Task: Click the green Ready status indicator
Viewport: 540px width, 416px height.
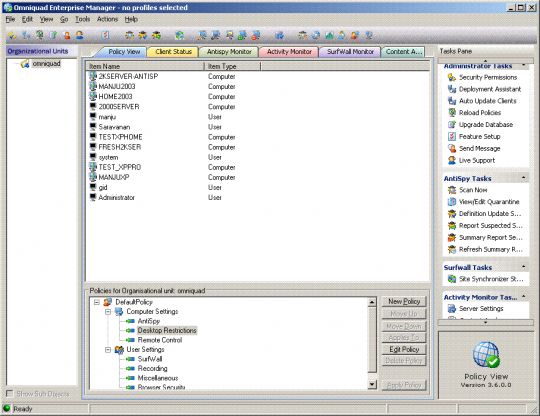Action: (7, 408)
